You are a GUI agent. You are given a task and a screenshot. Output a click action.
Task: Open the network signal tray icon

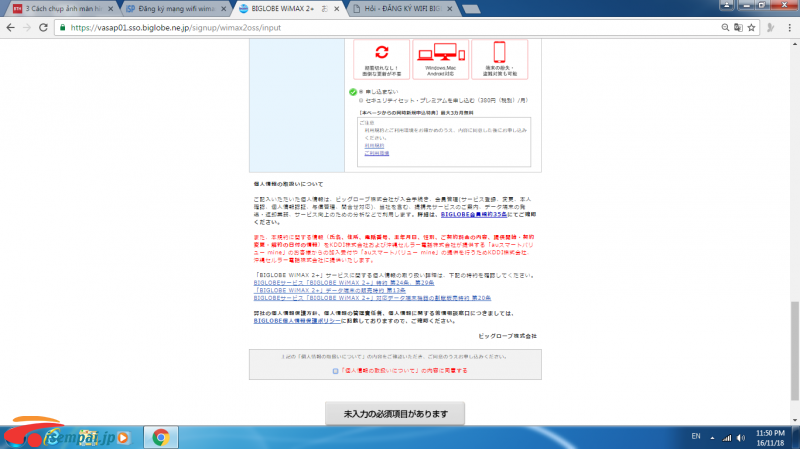[x=727, y=437]
